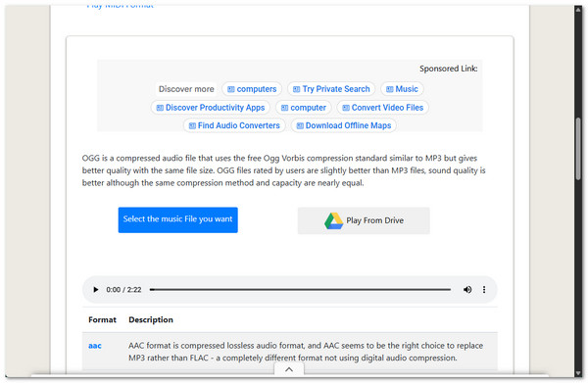Click the Description column header
Screen dimensions: 588x383
(151, 320)
